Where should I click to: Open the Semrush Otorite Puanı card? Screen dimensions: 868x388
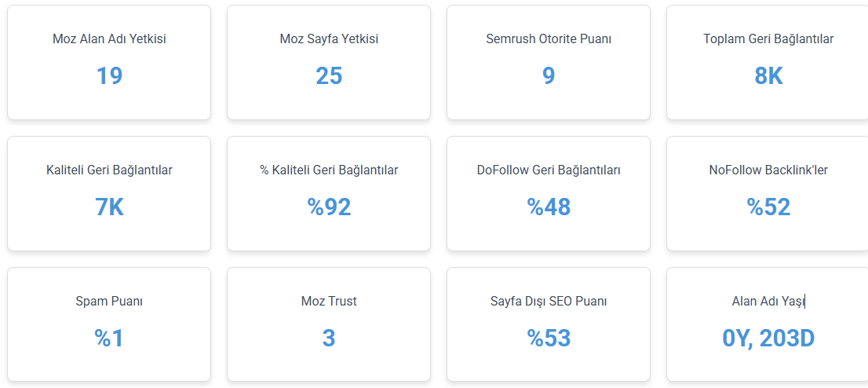click(x=549, y=63)
